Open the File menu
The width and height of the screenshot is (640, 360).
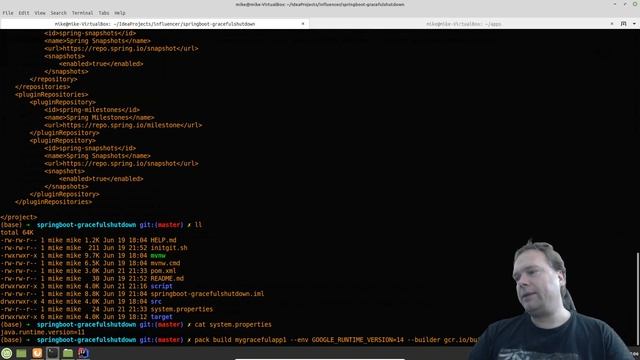coord(8,13)
